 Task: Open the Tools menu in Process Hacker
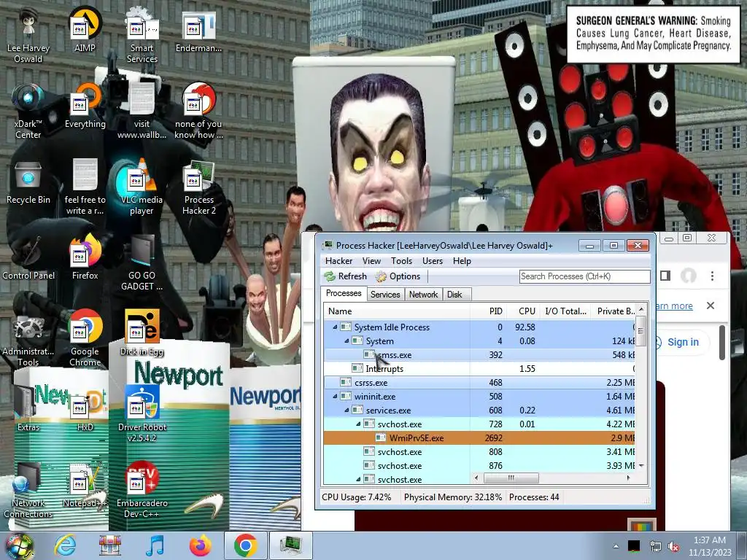(402, 261)
